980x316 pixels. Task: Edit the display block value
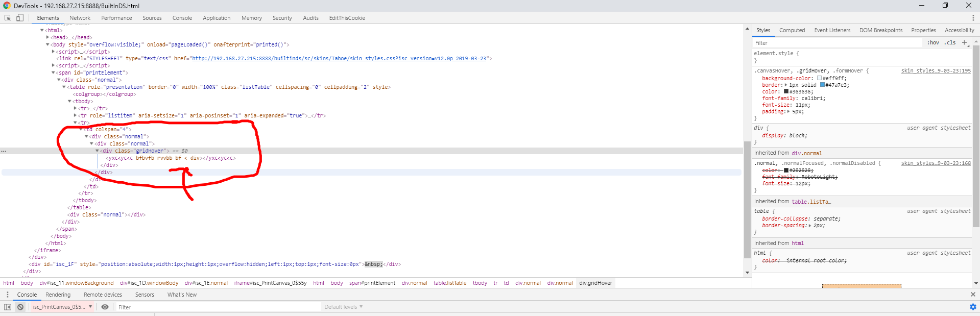click(x=797, y=136)
